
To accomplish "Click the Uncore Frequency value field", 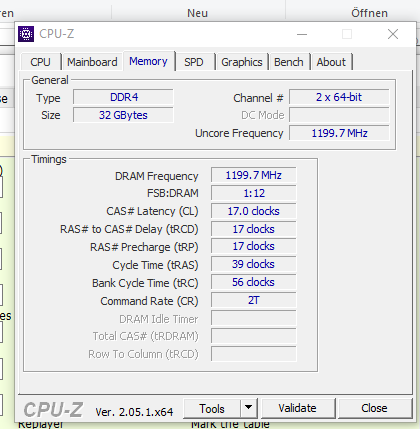I will point(339,133).
